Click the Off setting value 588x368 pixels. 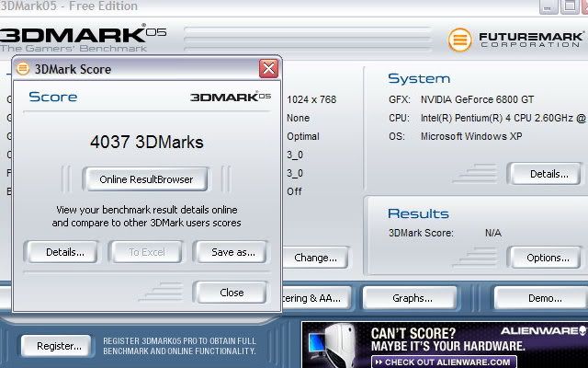pyautogui.click(x=294, y=191)
